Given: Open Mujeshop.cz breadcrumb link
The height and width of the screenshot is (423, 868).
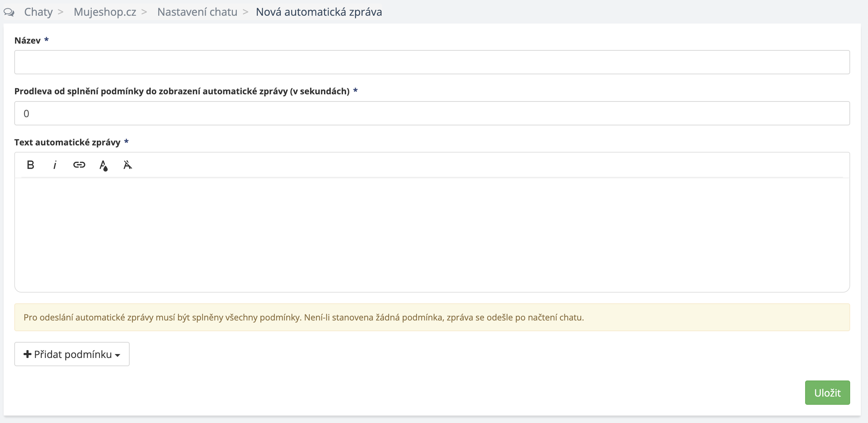Looking at the screenshot, I should (105, 12).
